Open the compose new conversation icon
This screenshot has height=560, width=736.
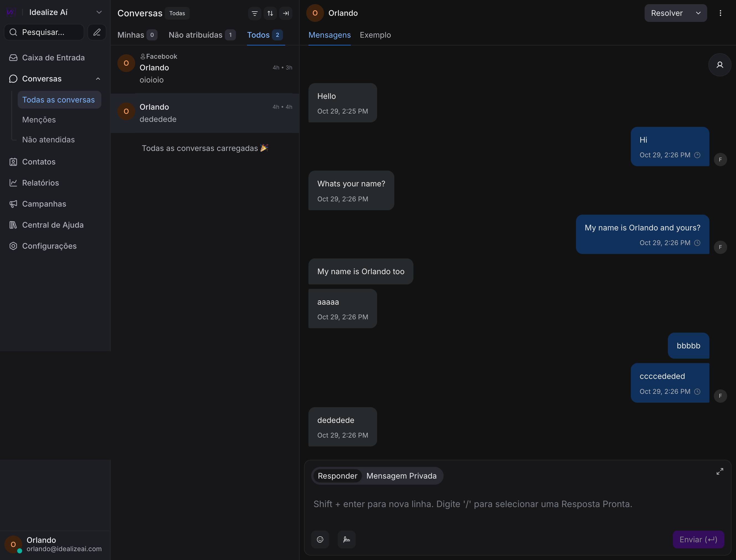click(97, 32)
